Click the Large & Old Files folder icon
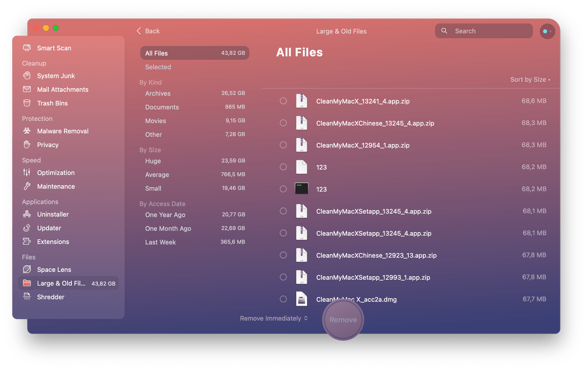Viewport: 588px width, 370px height. click(x=27, y=283)
